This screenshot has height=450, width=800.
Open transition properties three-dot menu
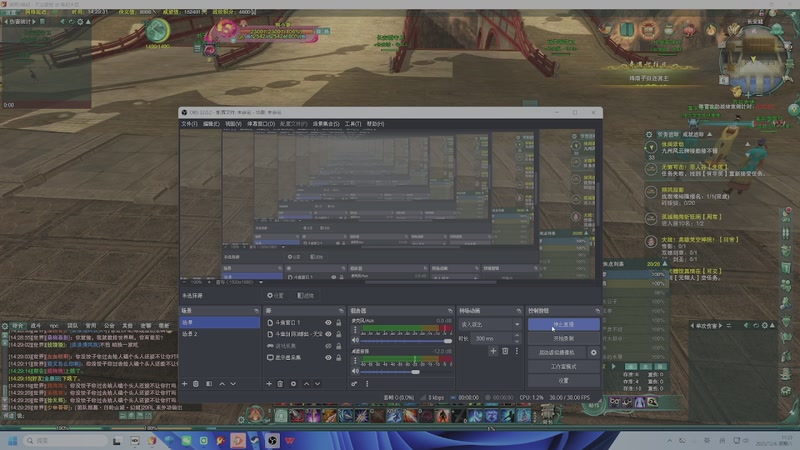click(517, 351)
